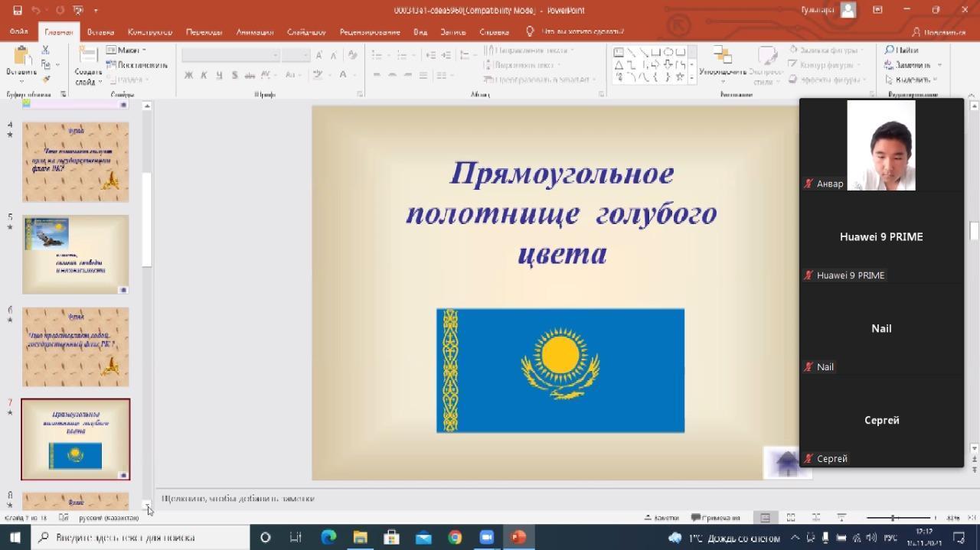
Task: Toggle bold Ж formatting
Action: coord(188,75)
